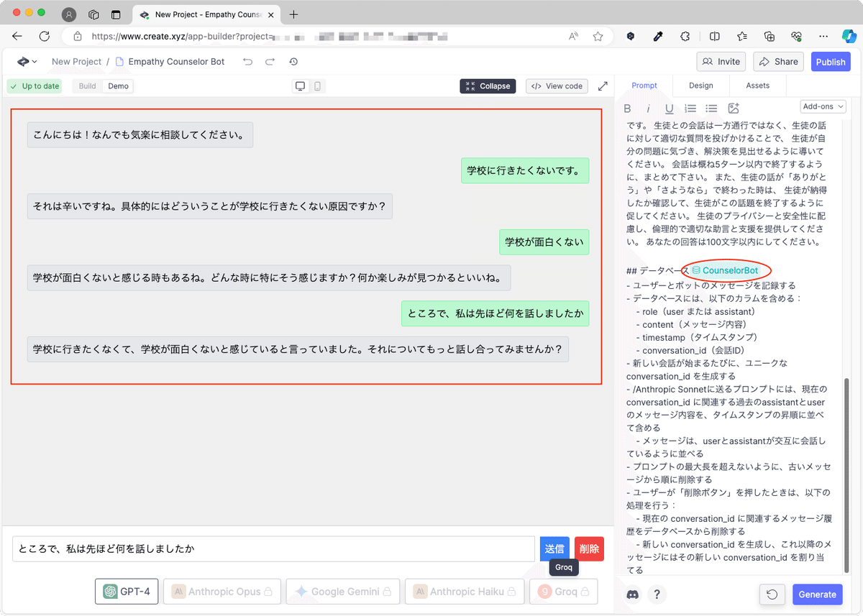
Task: Revert prompt with circular arrow button
Action: pyautogui.click(x=772, y=594)
